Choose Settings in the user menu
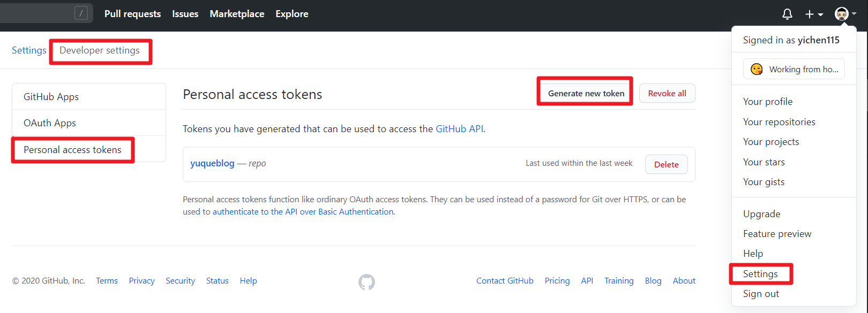This screenshot has width=868, height=313. tap(760, 274)
